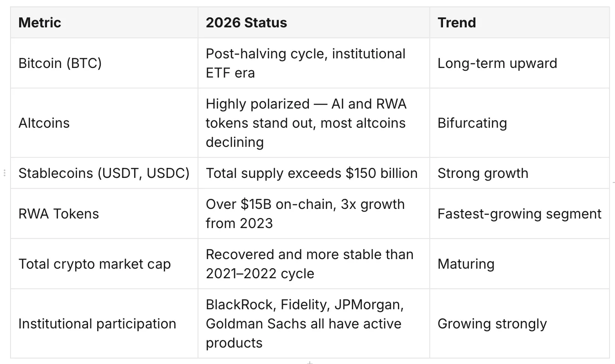
Task: Click the Bifurcating trend cell
Action: pyautogui.click(x=519, y=123)
